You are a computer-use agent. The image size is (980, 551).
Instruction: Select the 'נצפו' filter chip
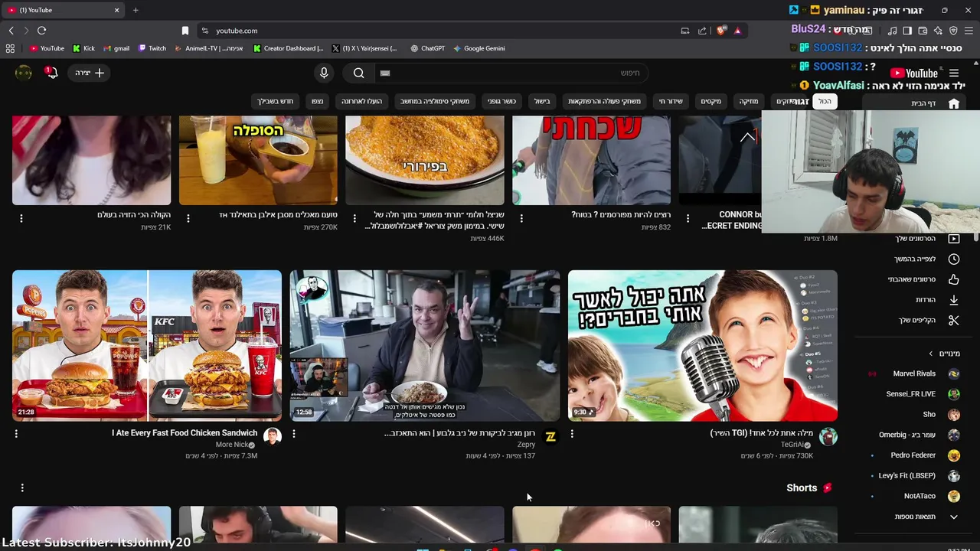317,101
